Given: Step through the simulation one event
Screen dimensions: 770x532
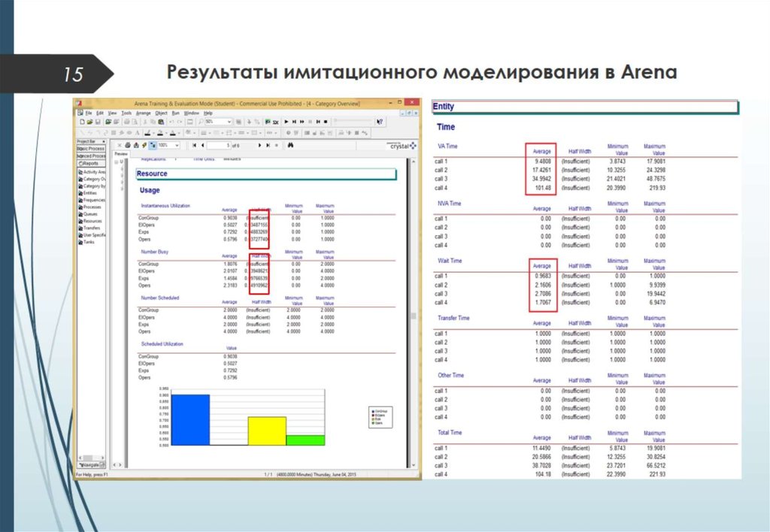Looking at the screenshot, I should pos(294,122).
